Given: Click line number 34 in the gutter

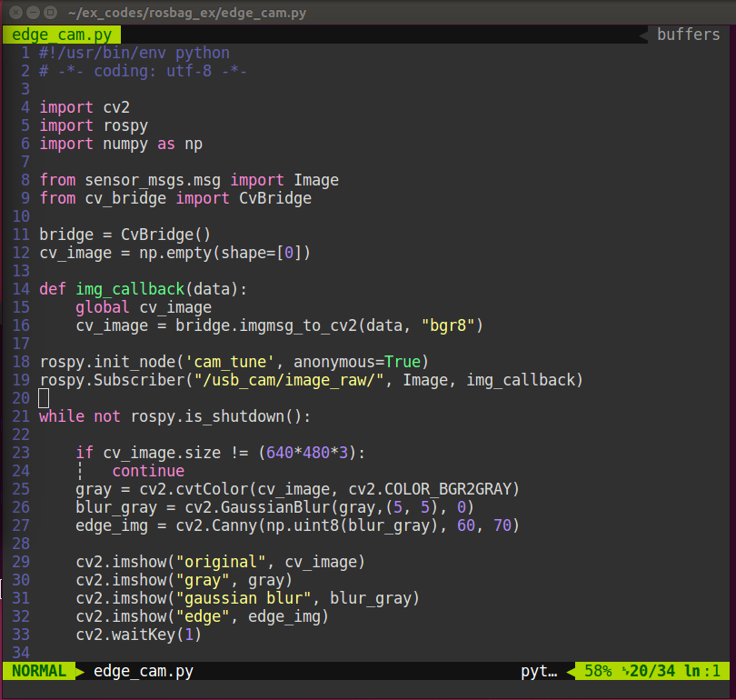Looking at the screenshot, I should click(x=21, y=653).
